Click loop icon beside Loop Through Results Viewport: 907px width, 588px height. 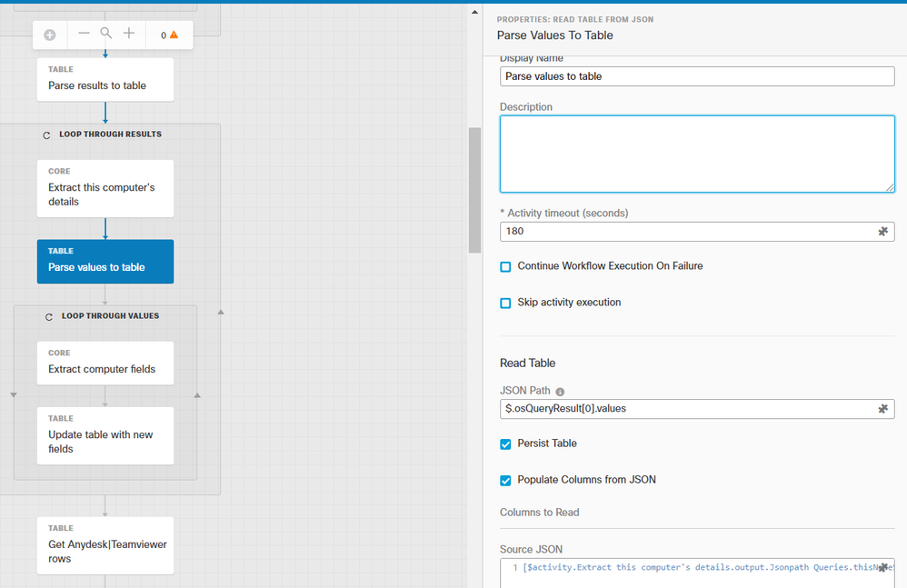coord(47,135)
